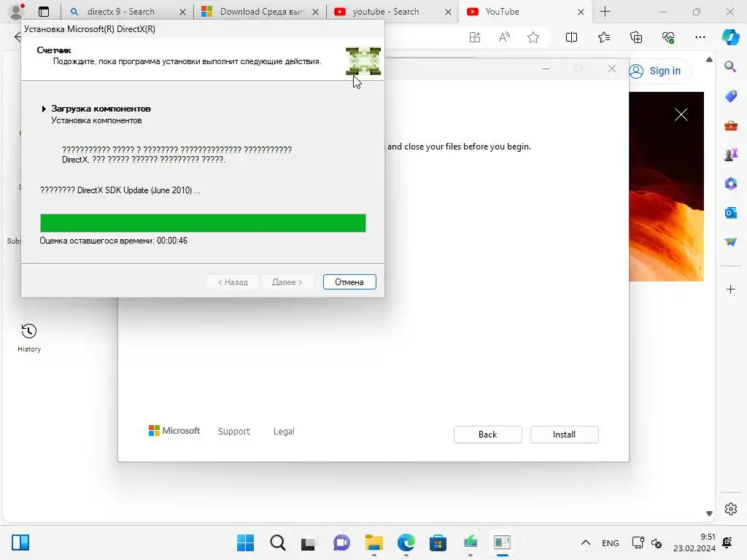Viewport: 747px width, 560px height.
Task: Open the Favorites list icon
Action: click(x=604, y=37)
